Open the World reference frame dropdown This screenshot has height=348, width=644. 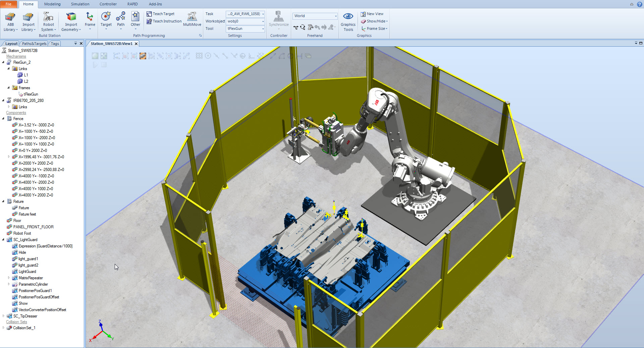coord(336,16)
